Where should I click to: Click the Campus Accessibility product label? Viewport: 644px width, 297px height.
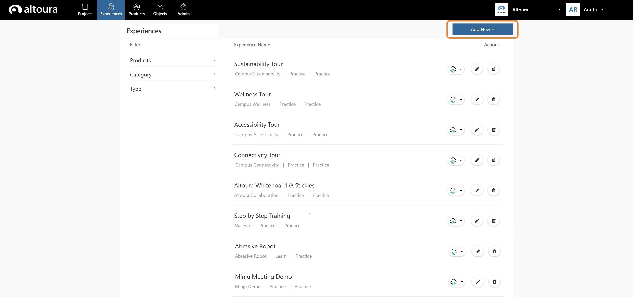pos(256,134)
